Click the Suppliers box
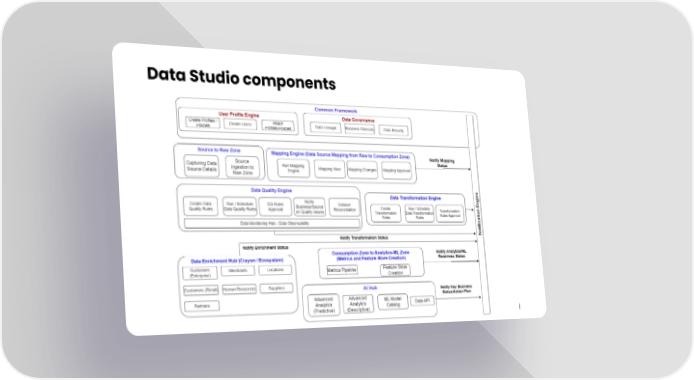 pyautogui.click(x=276, y=288)
